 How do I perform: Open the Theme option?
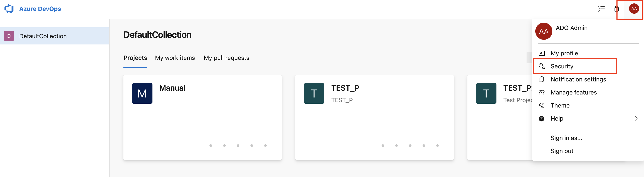point(560,105)
